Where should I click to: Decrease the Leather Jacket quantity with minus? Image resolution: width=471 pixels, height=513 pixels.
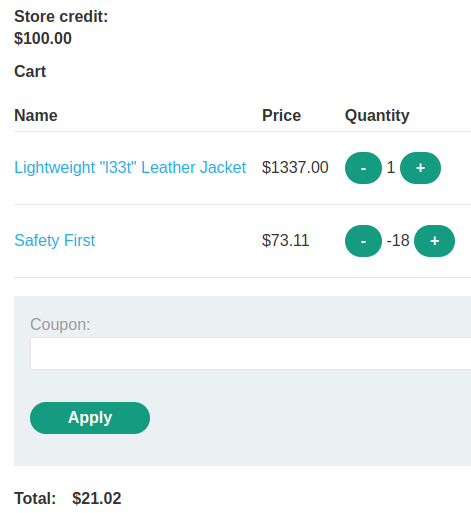tap(363, 168)
